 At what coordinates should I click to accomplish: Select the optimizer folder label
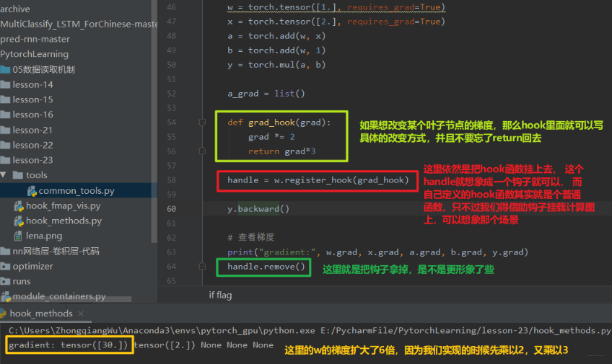[32, 267]
